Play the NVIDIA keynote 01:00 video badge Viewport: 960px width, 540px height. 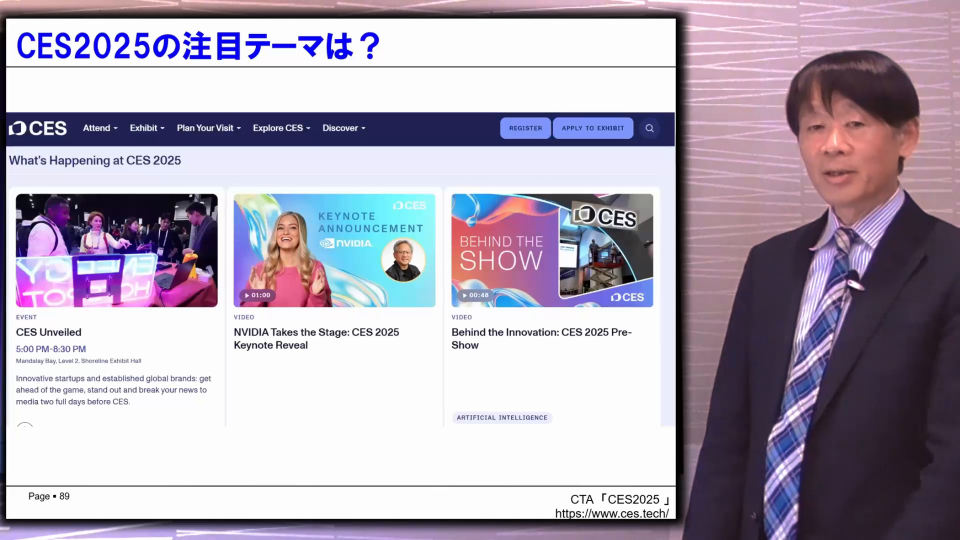257,295
